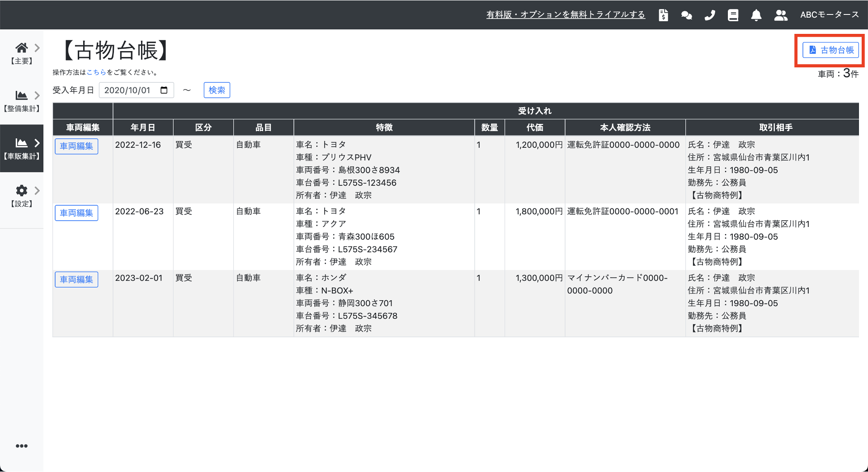
Task: Export the 古物台帳 PDF button
Action: pyautogui.click(x=830, y=50)
